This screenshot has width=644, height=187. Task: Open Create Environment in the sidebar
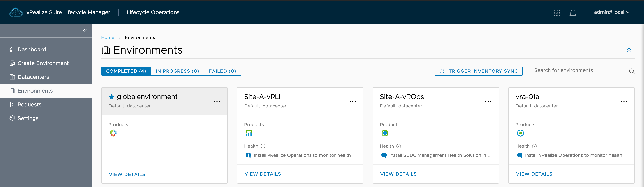pos(46,63)
